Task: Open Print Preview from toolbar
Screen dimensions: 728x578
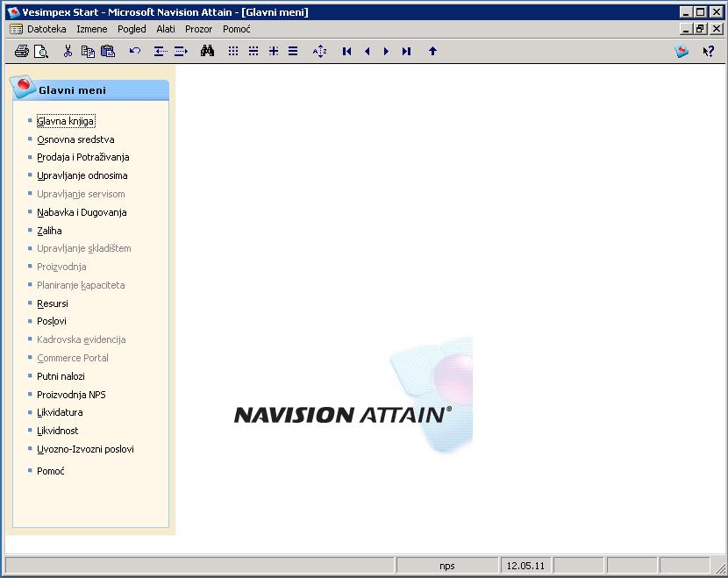Action: tap(41, 51)
